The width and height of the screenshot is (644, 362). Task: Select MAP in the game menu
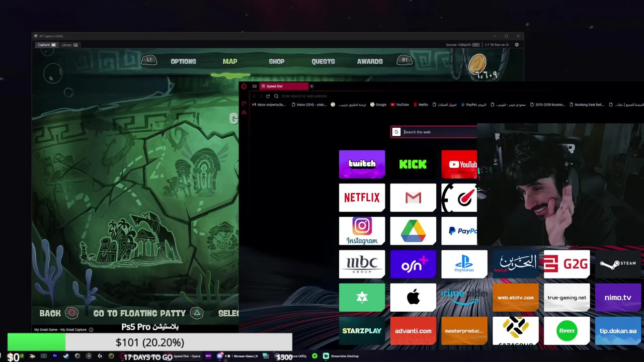click(230, 61)
